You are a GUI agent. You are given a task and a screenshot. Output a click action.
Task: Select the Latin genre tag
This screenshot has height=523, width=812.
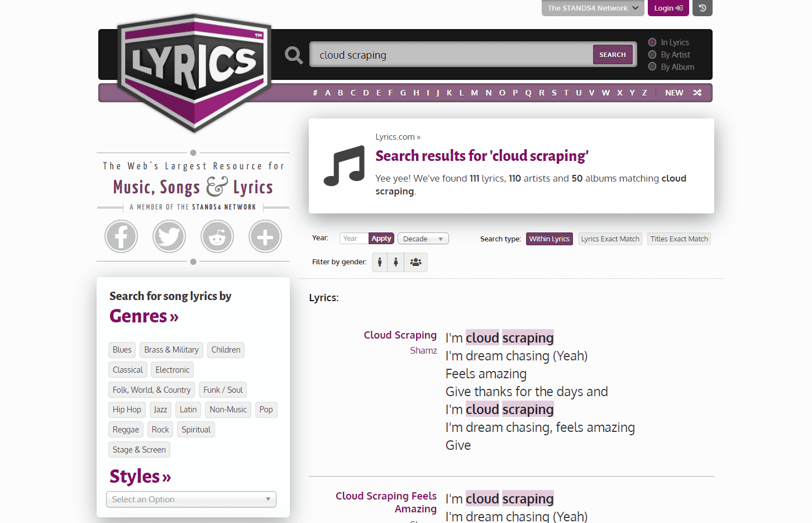pyautogui.click(x=188, y=410)
